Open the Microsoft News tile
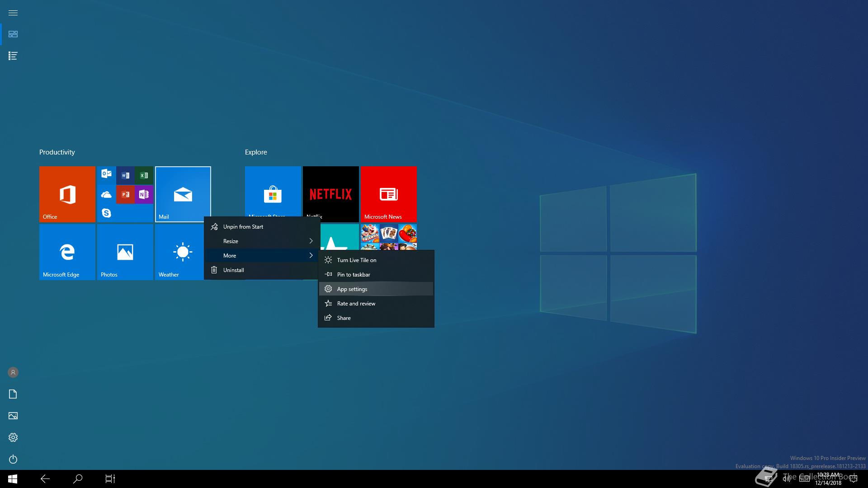This screenshot has height=488, width=868. tap(389, 194)
